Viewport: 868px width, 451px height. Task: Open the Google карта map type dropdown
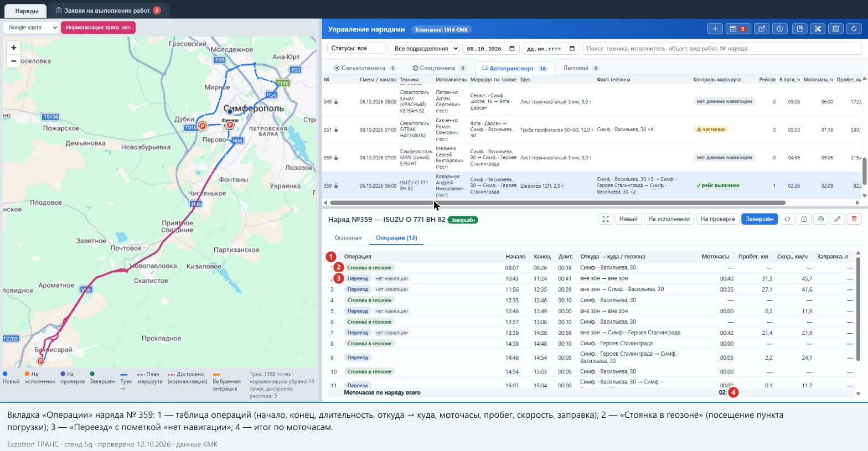click(31, 27)
